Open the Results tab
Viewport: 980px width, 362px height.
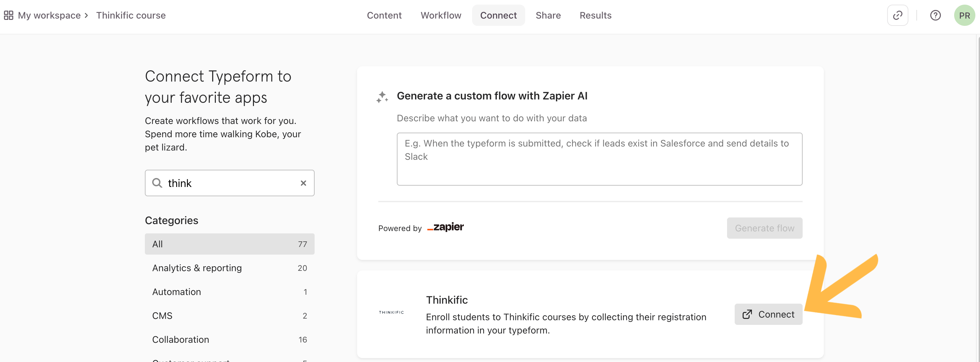595,15
